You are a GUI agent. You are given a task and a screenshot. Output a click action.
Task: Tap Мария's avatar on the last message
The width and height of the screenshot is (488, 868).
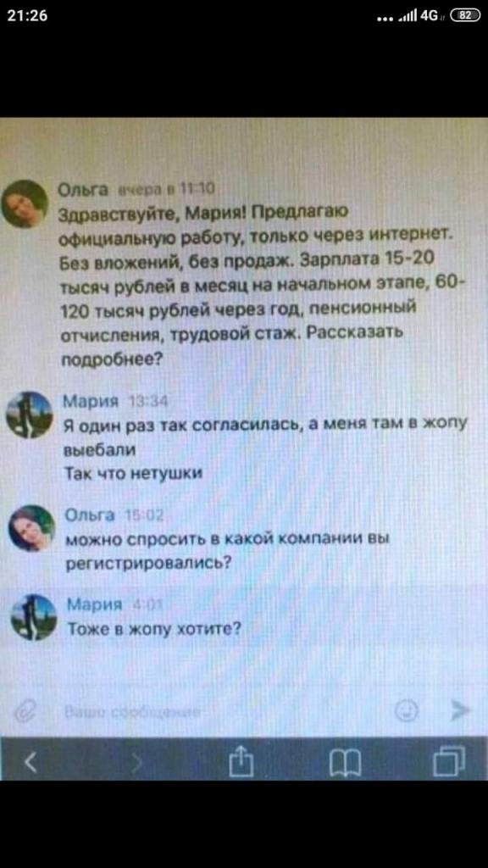[33, 617]
